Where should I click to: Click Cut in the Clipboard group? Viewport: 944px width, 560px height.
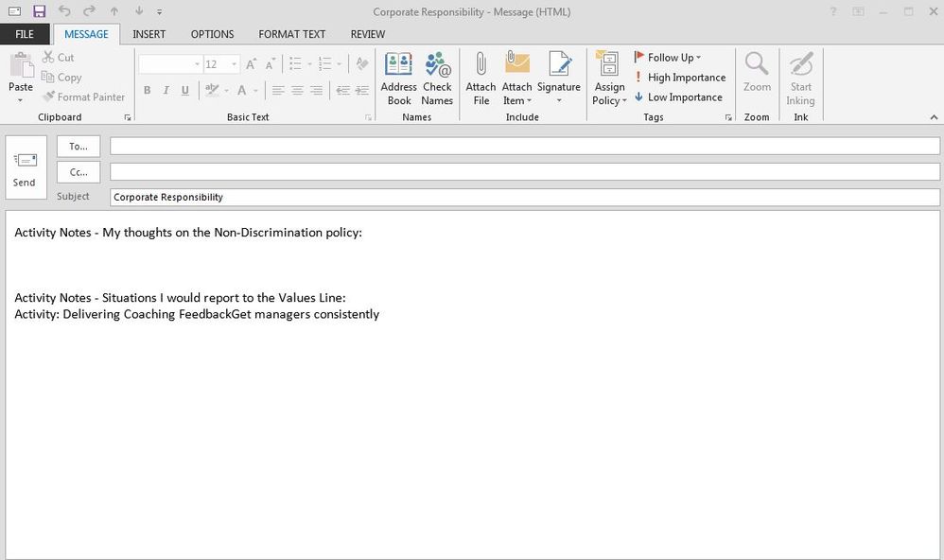(x=59, y=57)
